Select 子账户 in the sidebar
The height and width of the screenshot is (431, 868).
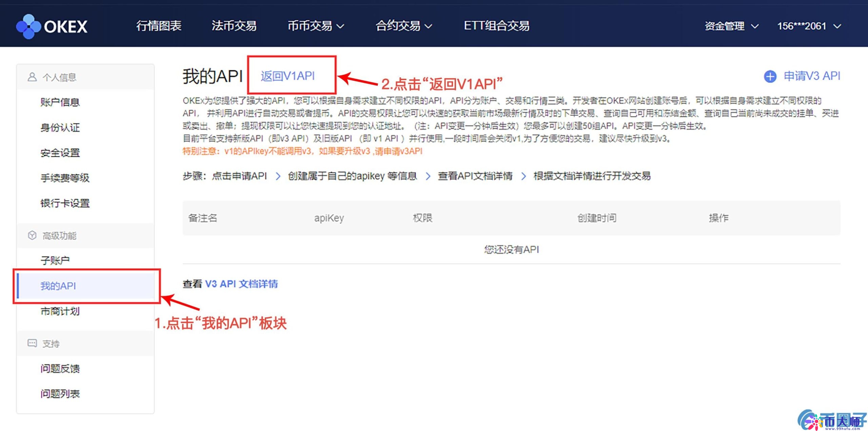55,261
